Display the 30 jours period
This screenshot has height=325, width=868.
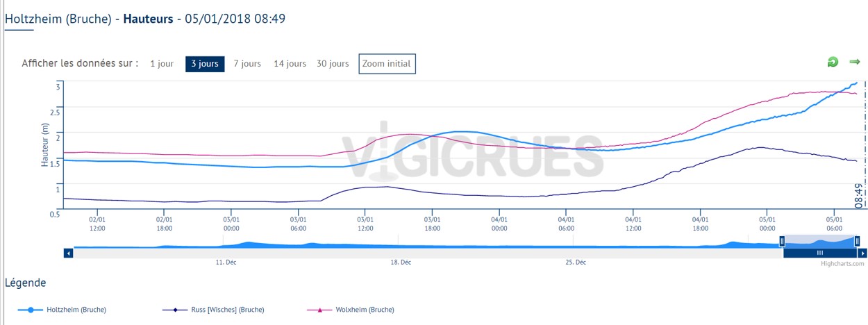click(x=333, y=64)
